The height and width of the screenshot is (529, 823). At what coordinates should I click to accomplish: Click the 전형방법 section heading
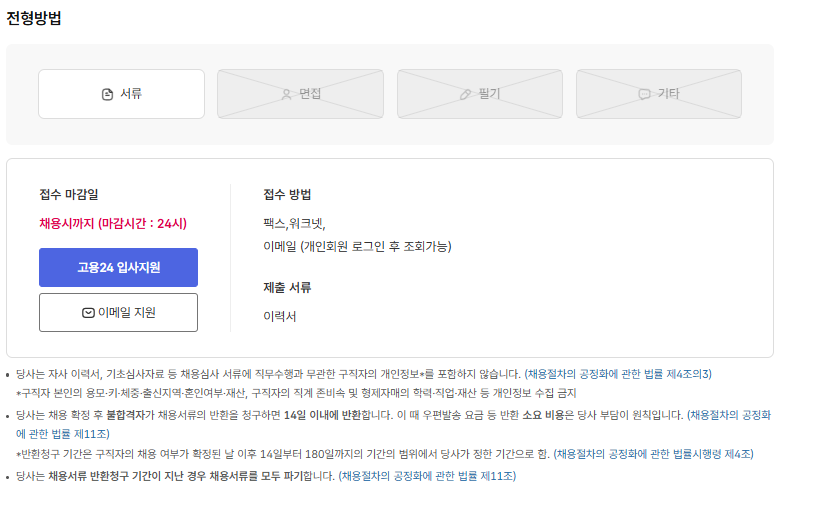pyautogui.click(x=34, y=18)
